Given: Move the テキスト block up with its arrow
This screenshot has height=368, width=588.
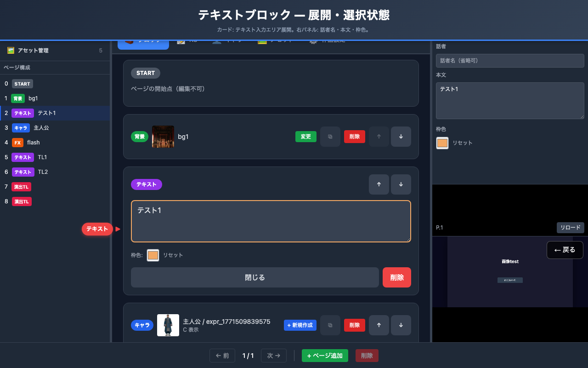Looking at the screenshot, I should pos(379,184).
